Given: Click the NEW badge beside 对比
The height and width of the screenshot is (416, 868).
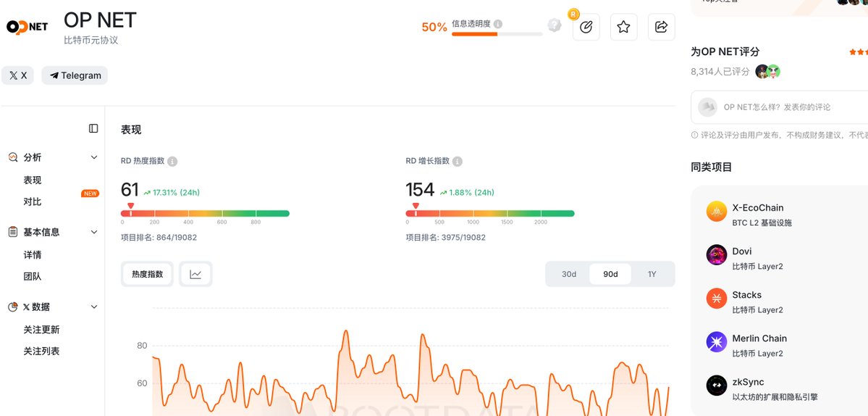Looking at the screenshot, I should (x=90, y=194).
